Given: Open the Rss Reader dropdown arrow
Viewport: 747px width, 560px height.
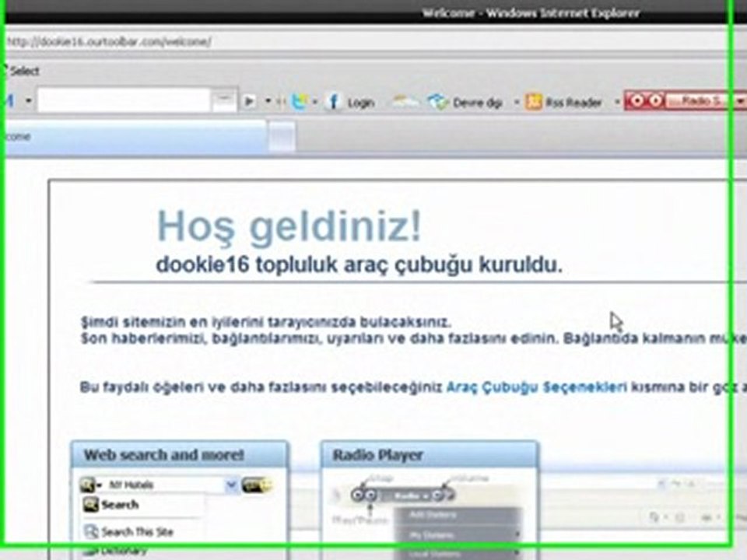Looking at the screenshot, I should tap(616, 102).
